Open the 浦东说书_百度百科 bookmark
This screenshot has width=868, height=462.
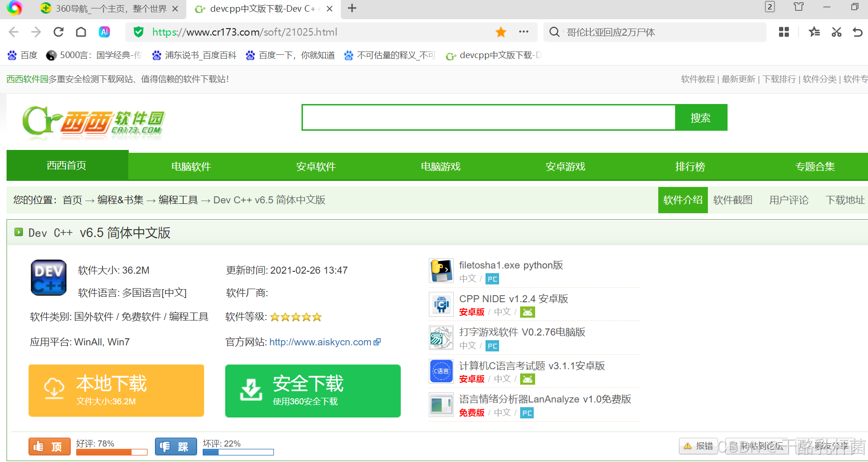pyautogui.click(x=194, y=55)
